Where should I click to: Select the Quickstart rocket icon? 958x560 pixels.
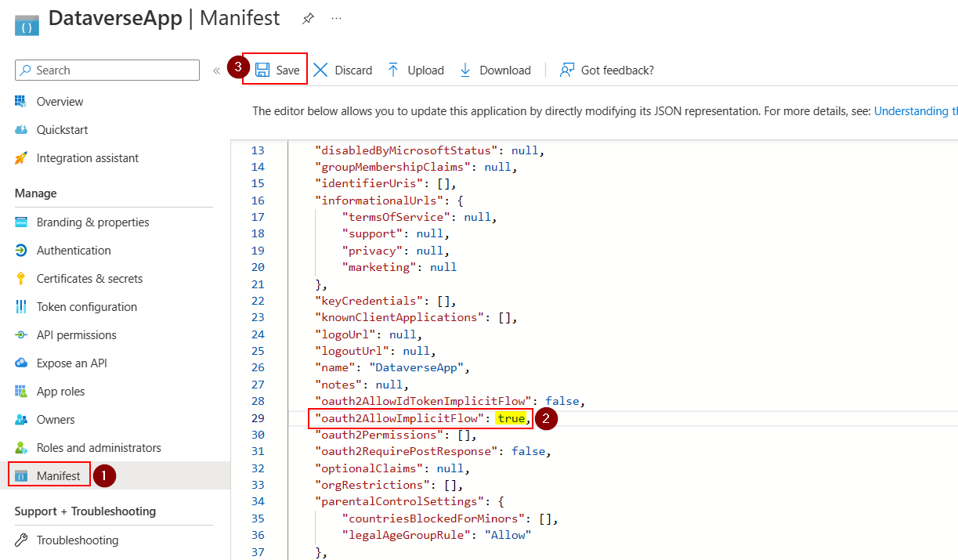[x=22, y=129]
